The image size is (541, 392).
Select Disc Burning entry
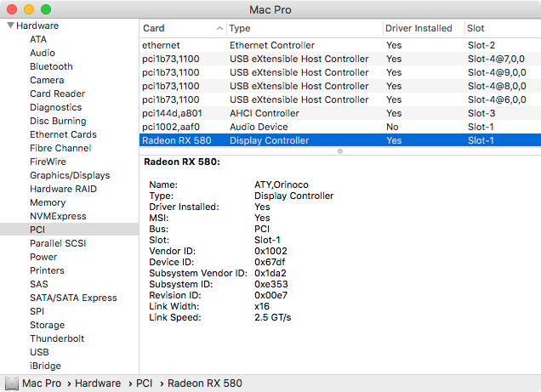coord(58,121)
